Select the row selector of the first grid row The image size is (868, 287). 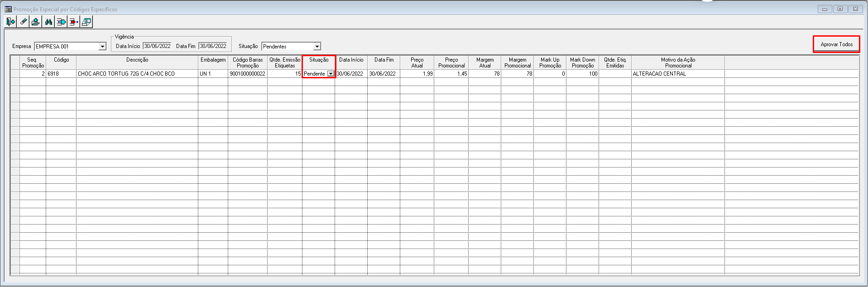(x=15, y=73)
